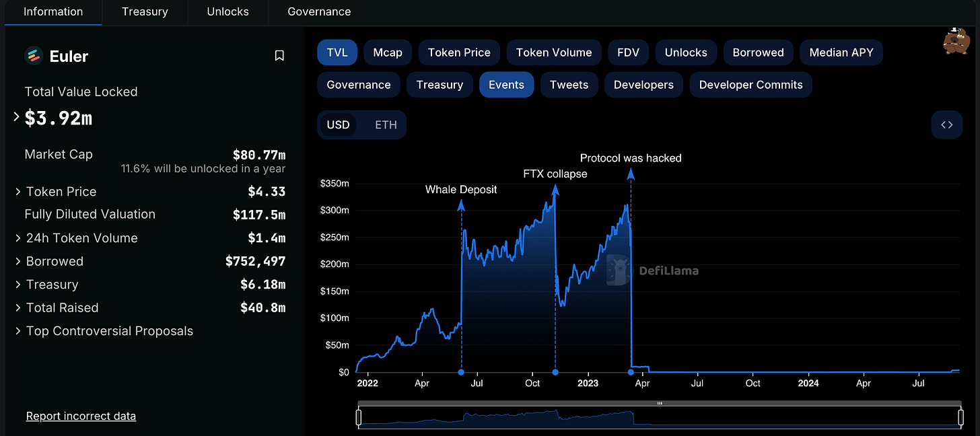Toggle the Developers chart series
Image resolution: width=980 pixels, height=436 pixels.
(643, 85)
